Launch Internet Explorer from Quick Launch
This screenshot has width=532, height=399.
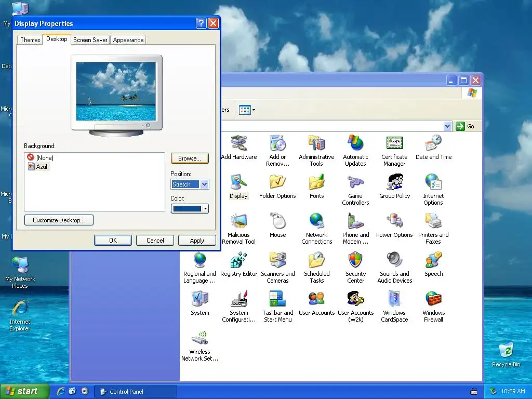(x=61, y=391)
